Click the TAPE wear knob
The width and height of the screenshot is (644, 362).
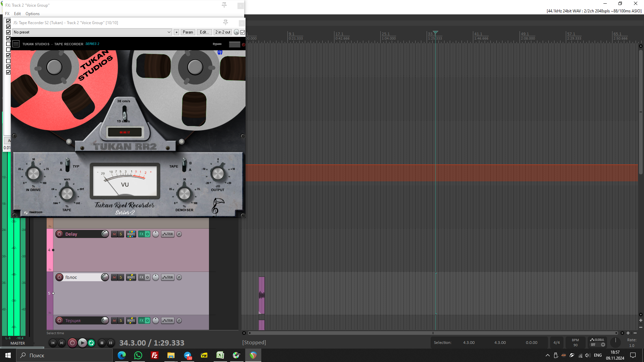click(x=67, y=194)
